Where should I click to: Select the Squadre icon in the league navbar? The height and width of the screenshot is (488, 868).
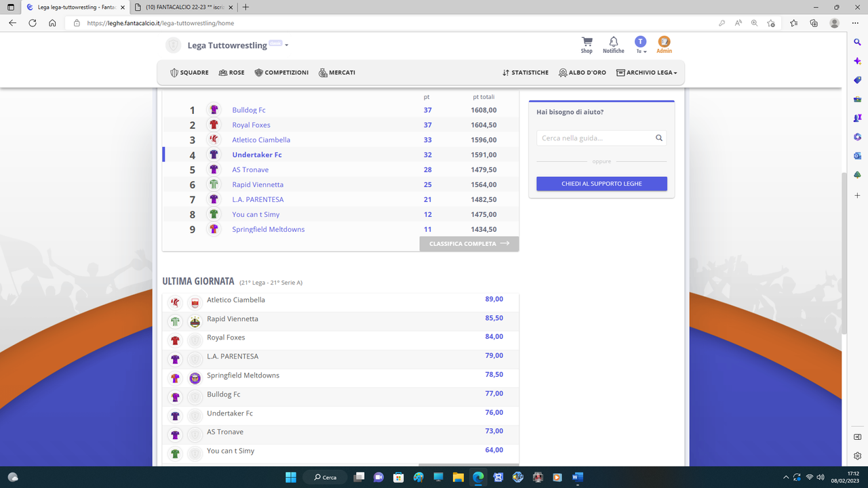coord(175,73)
